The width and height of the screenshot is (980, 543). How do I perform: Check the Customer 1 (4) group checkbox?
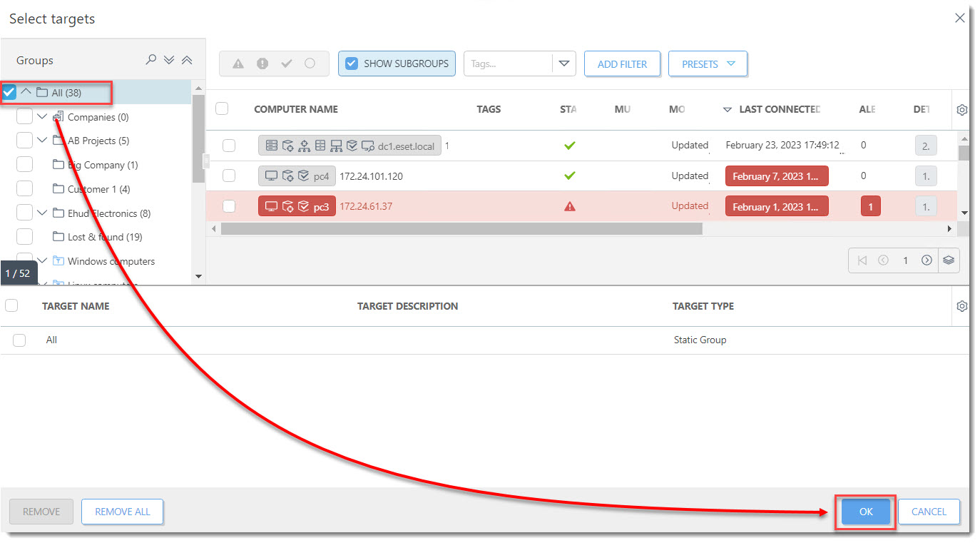point(24,189)
